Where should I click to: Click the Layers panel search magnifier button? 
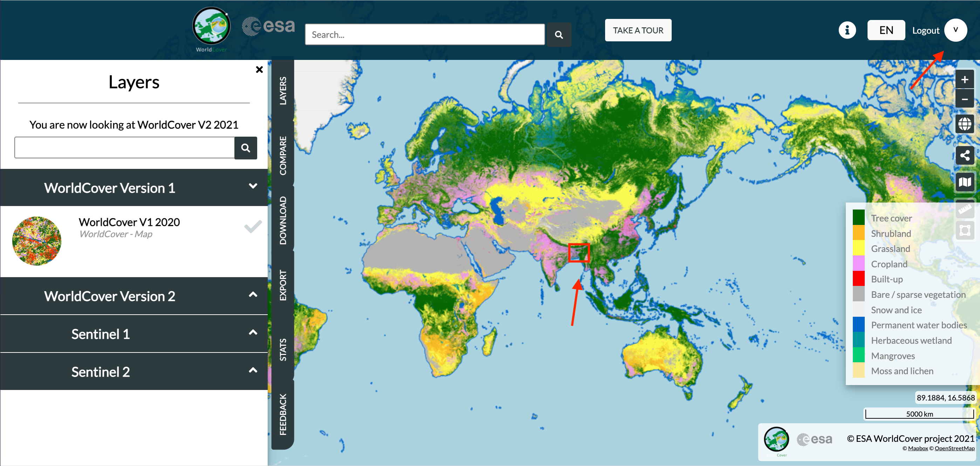pyautogui.click(x=246, y=148)
